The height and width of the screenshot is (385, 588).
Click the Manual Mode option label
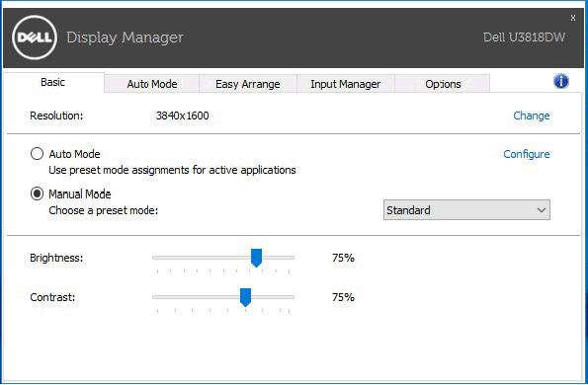coord(80,194)
